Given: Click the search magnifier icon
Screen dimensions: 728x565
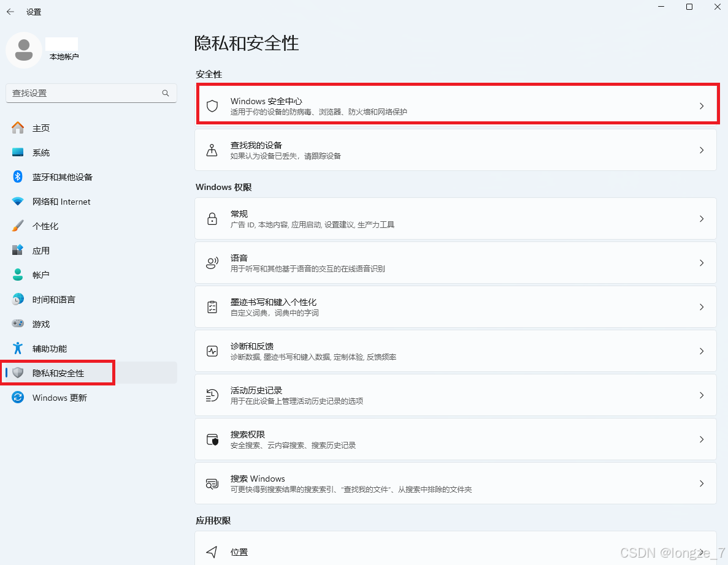Looking at the screenshot, I should point(165,93).
